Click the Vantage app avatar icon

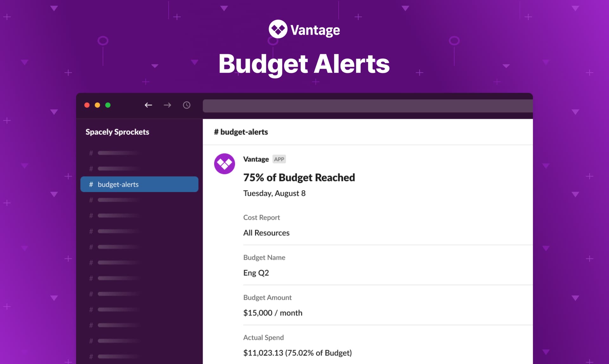point(225,163)
